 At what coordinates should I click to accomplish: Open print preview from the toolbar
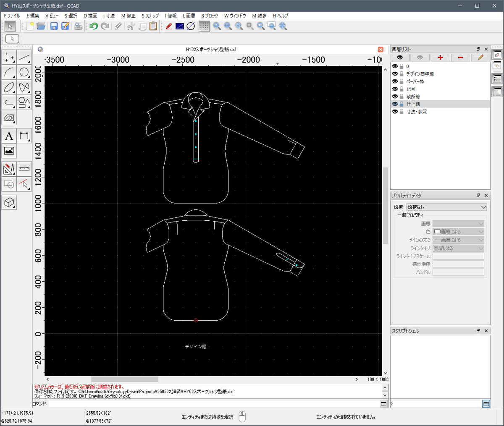coord(78,26)
